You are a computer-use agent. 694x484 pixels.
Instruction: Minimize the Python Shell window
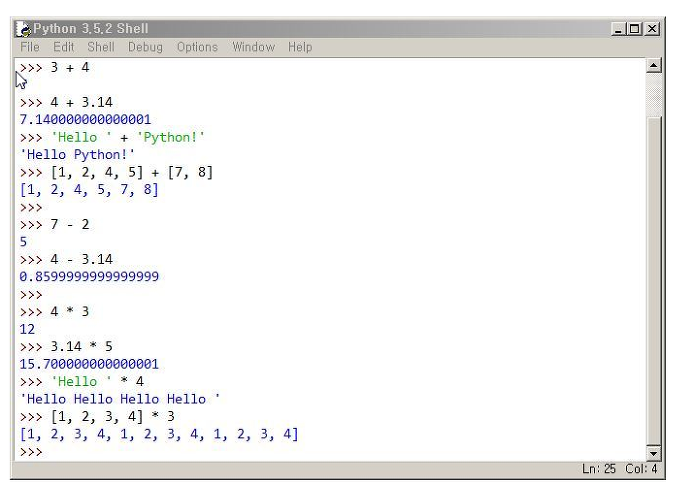click(x=618, y=29)
